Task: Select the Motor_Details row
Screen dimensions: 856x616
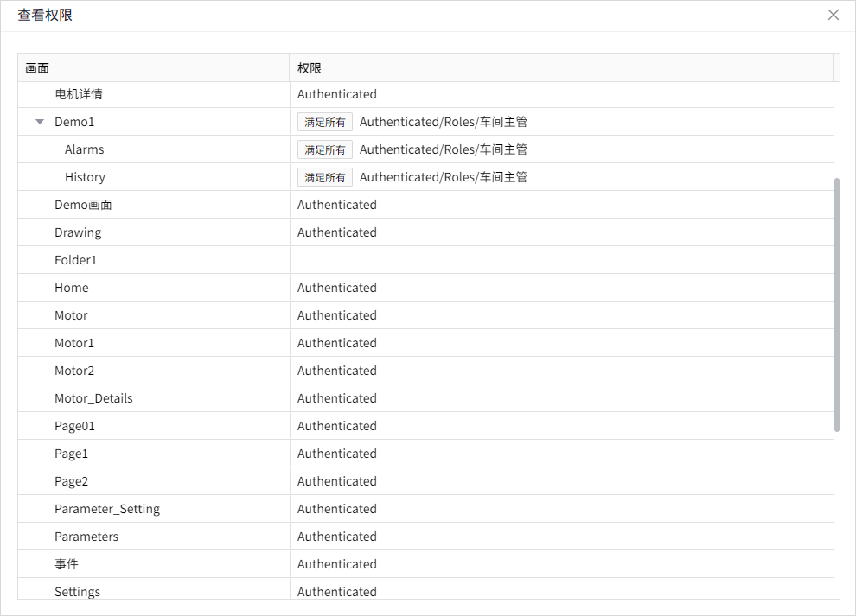Action: [x=93, y=398]
